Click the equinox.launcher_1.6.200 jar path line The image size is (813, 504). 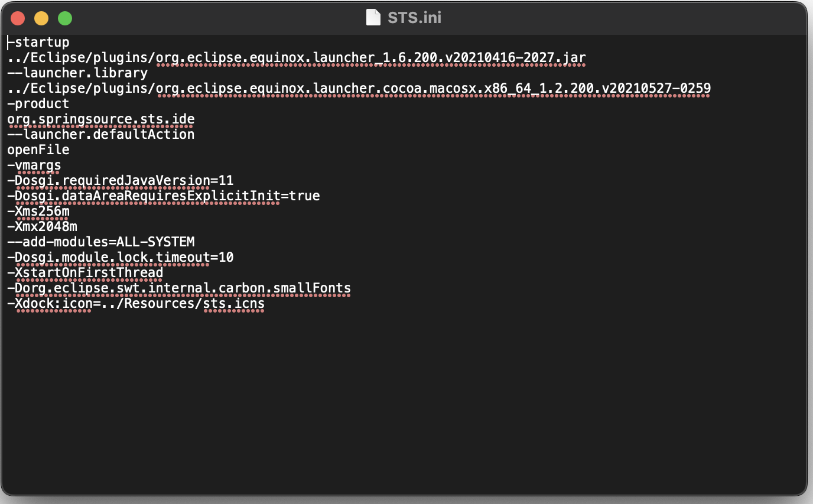(297, 58)
